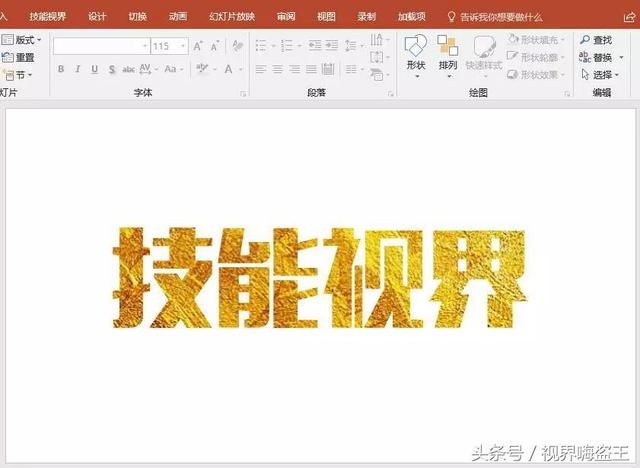Open 节 section dropdown

pyautogui.click(x=17, y=75)
